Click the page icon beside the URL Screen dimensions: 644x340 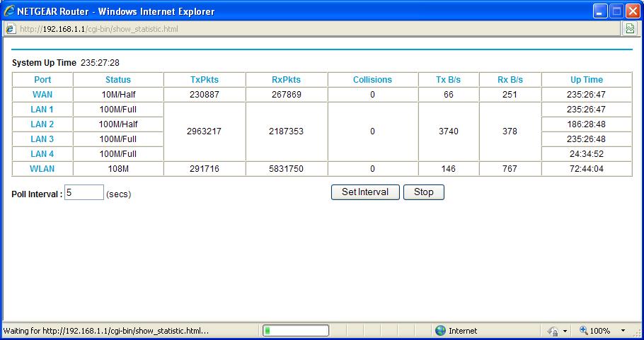[10, 29]
